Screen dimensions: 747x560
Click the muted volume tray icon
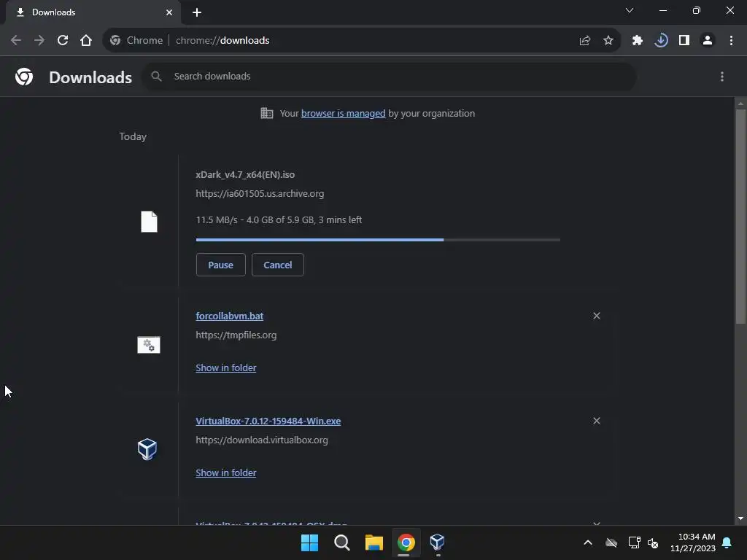click(653, 542)
